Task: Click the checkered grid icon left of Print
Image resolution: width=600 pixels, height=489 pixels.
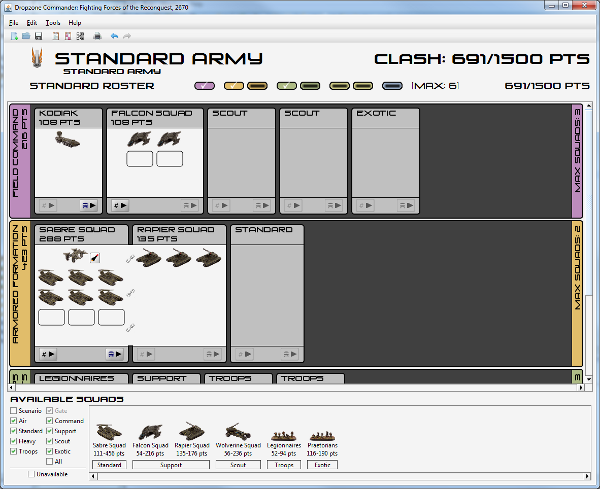Action: point(80,36)
